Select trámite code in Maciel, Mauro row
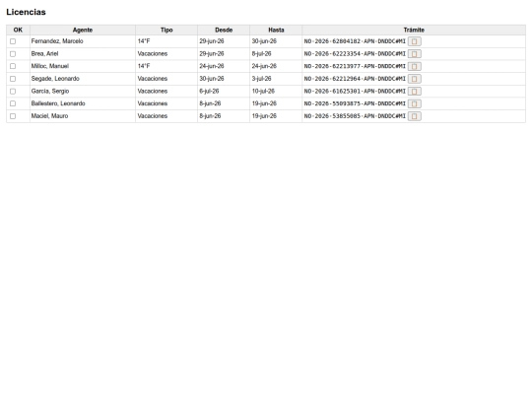 (355, 116)
